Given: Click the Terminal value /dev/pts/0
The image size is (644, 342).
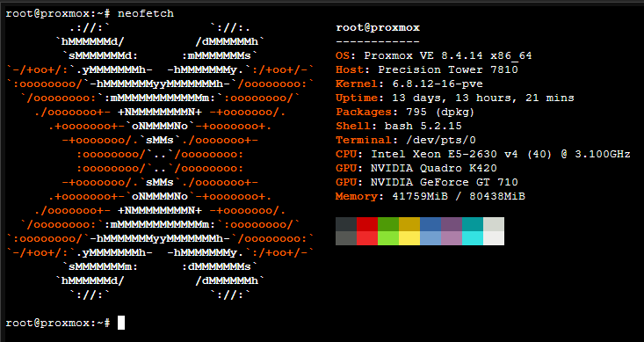Looking at the screenshot, I should (x=441, y=140).
